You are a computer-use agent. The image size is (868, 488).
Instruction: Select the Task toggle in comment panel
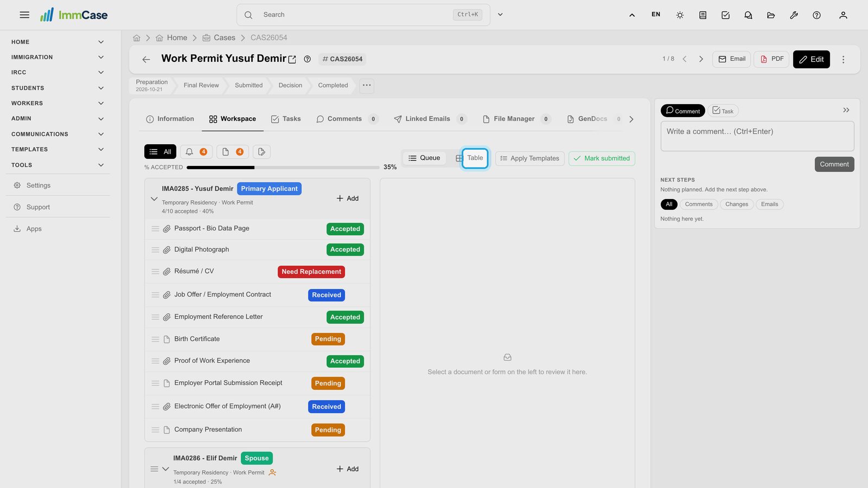tap(723, 111)
